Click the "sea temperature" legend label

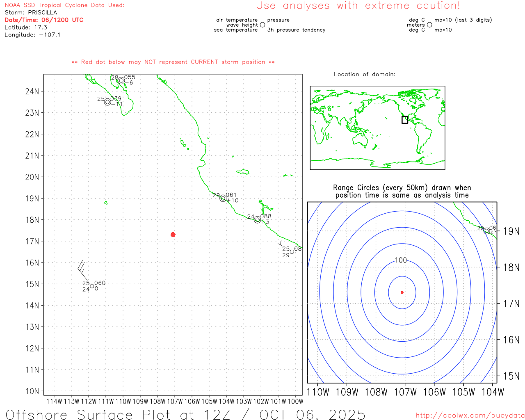pyautogui.click(x=236, y=30)
